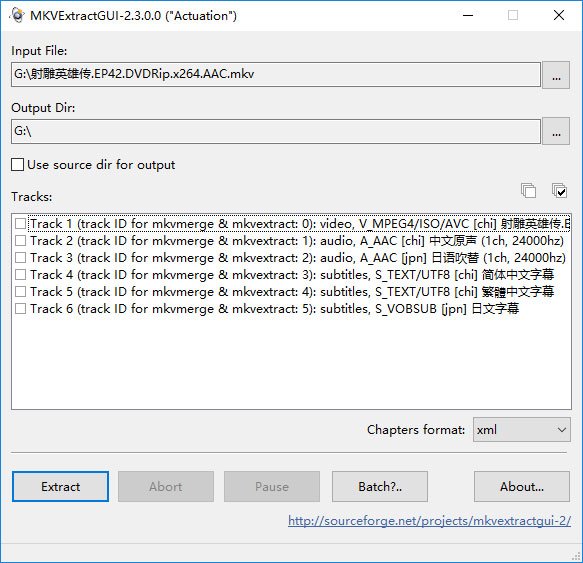583x563 pixels.
Task: Open the Batch?.. dialog
Action: [380, 487]
